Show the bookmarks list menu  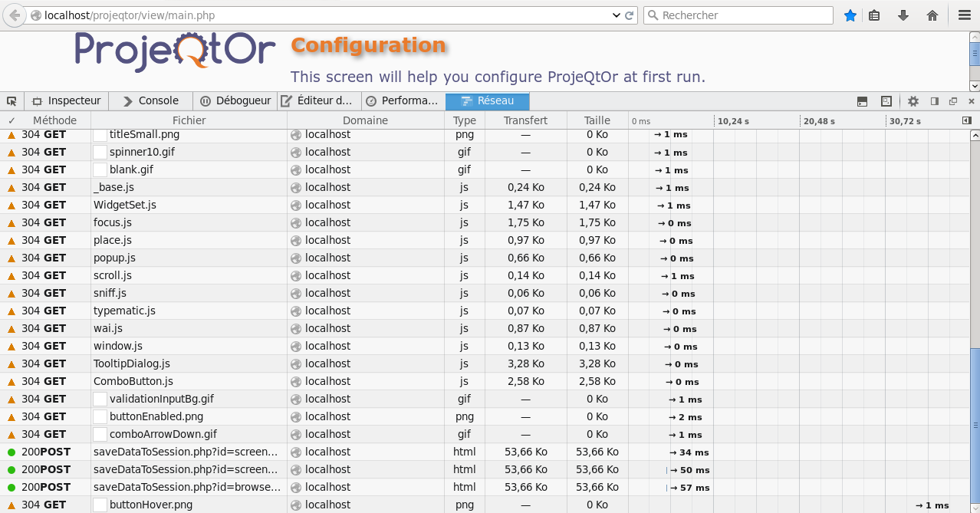[874, 15]
